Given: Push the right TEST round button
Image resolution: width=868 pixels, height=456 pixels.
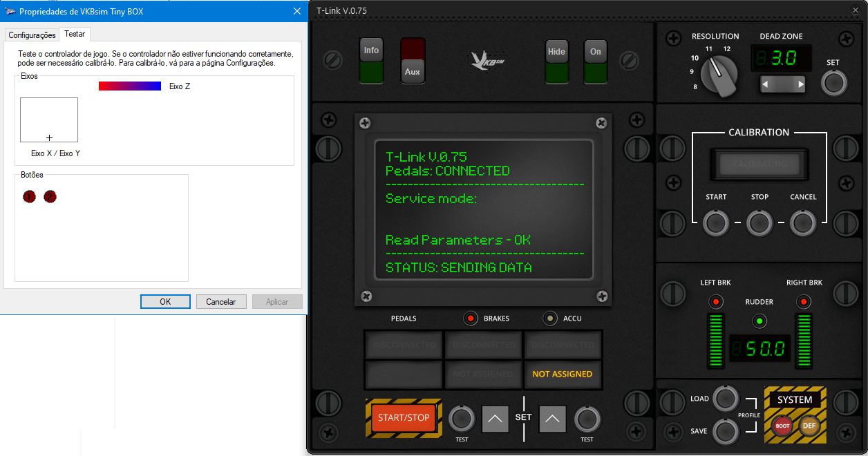Looking at the screenshot, I should (x=587, y=419).
